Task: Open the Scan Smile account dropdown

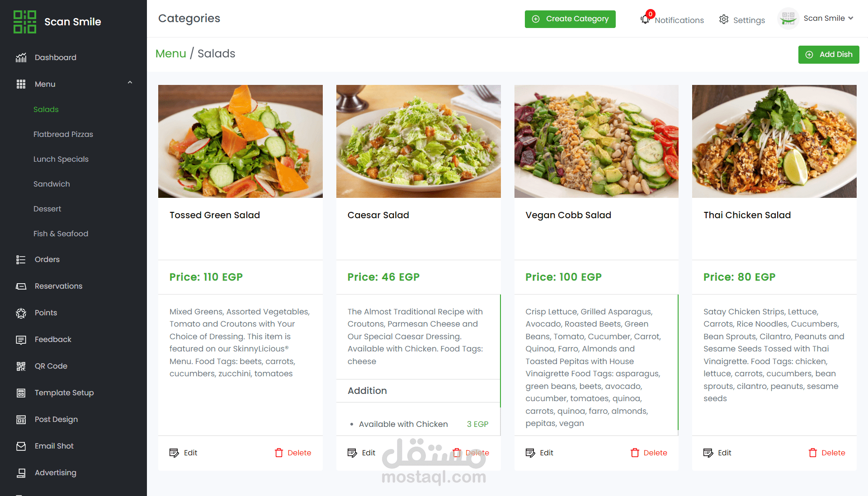Action: point(816,19)
